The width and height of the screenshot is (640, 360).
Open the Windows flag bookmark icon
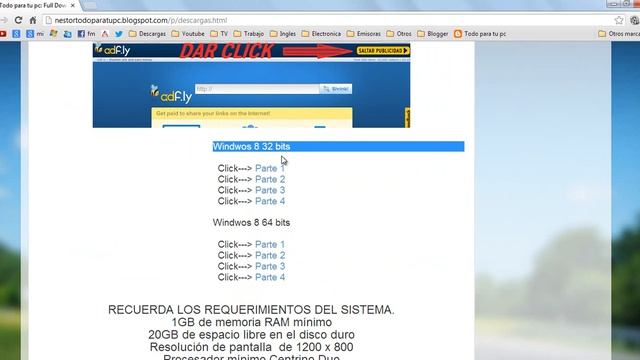pyautogui.click(x=53, y=34)
